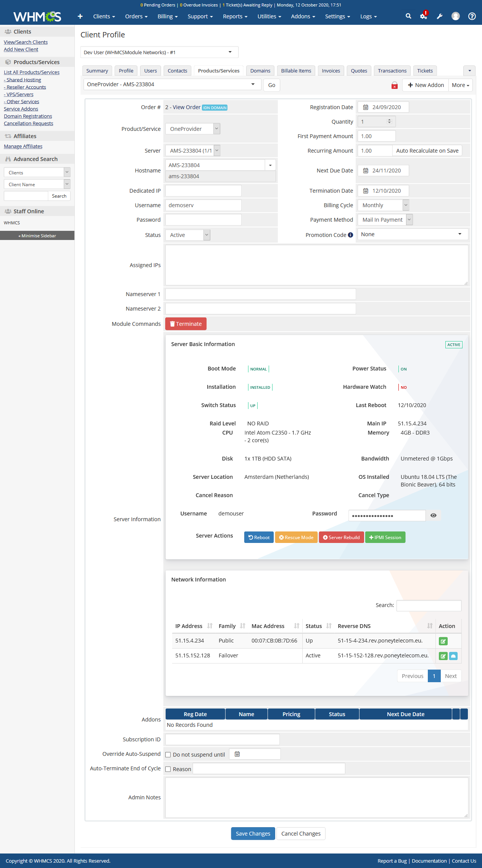Screen dimensions: 482x868
Task: Open the help question mark icon
Action: (x=472, y=16)
